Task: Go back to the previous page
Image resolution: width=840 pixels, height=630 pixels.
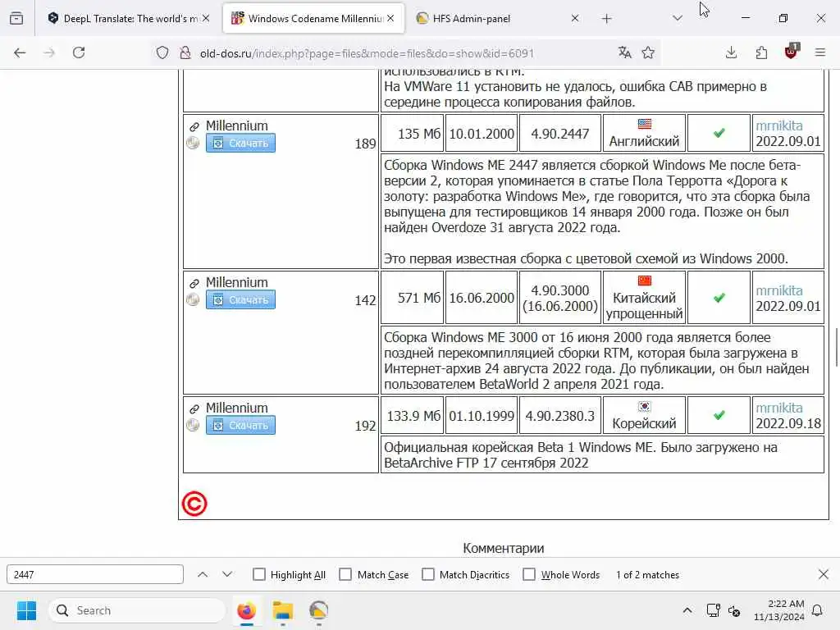Action: click(20, 52)
